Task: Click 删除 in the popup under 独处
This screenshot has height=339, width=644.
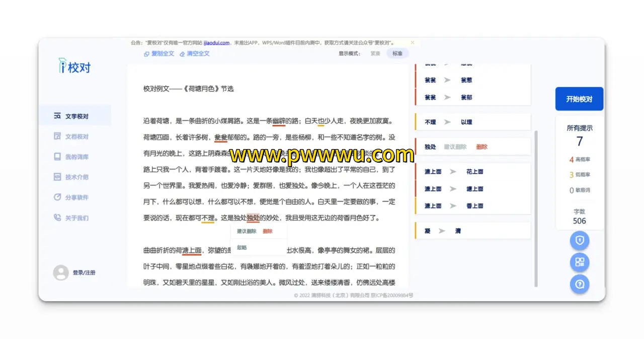Action: coord(268,231)
